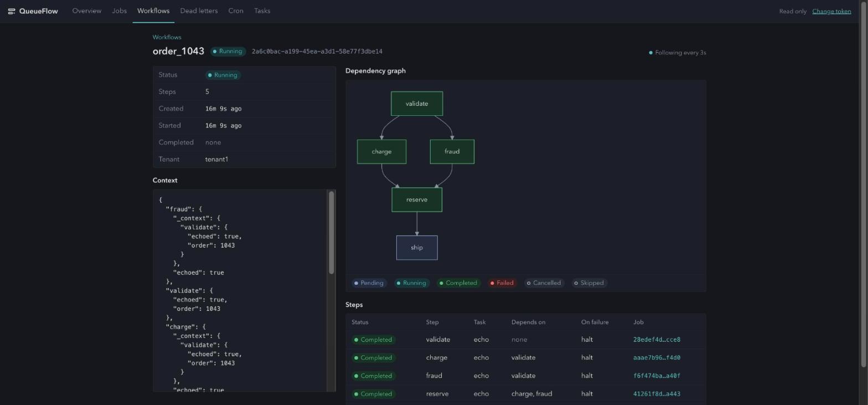The image size is (868, 405).
Task: Click the Pending legend badge
Action: pyautogui.click(x=369, y=283)
